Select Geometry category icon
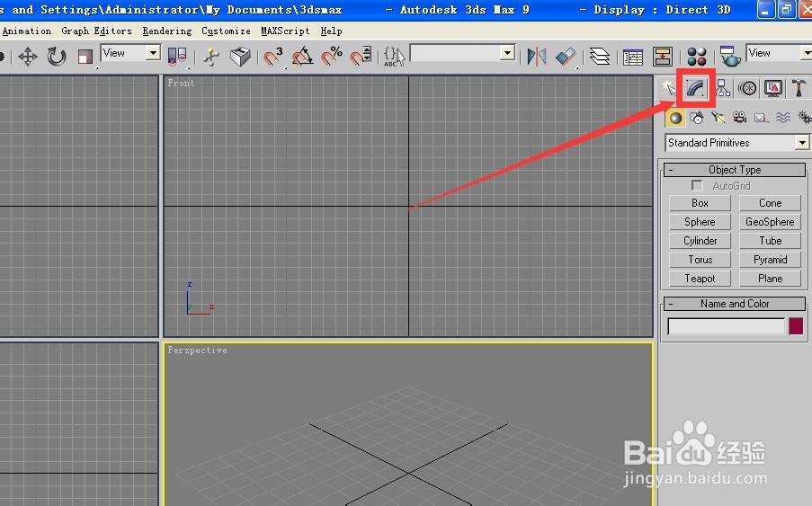Image resolution: width=812 pixels, height=506 pixels. pos(675,118)
